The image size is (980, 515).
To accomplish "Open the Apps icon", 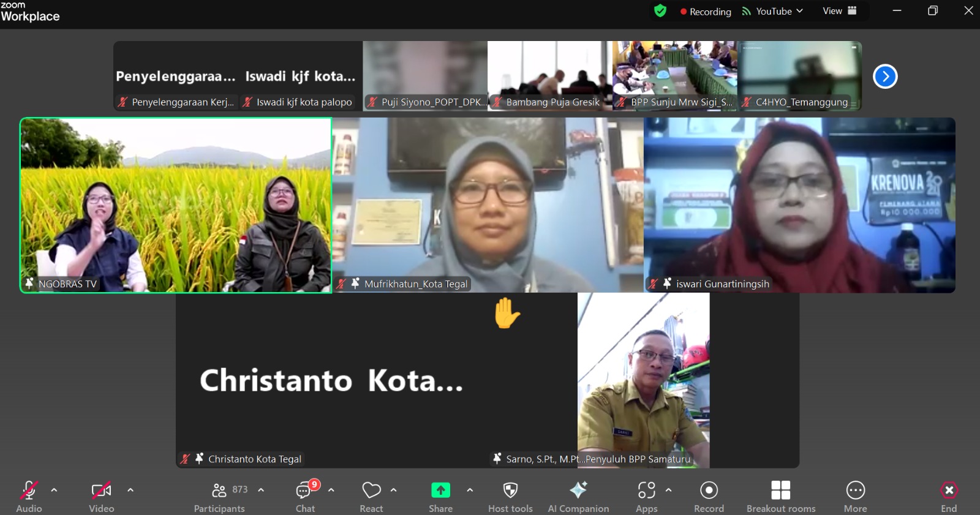I will click(646, 490).
